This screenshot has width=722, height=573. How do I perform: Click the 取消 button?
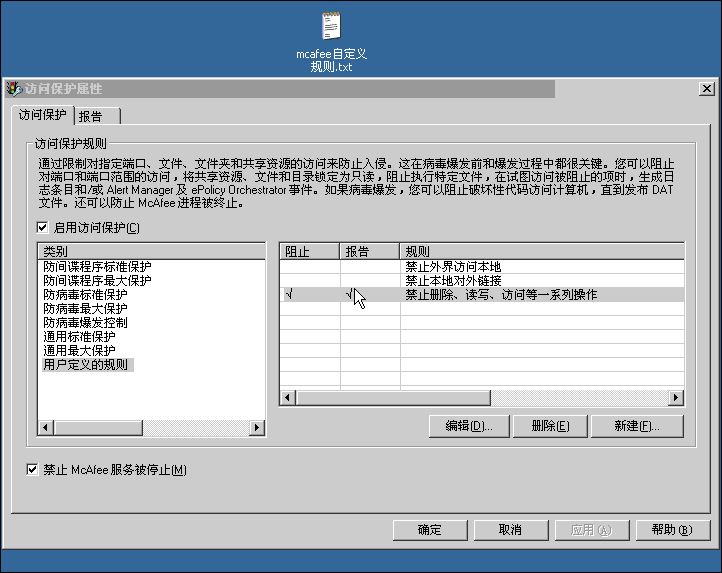point(511,530)
